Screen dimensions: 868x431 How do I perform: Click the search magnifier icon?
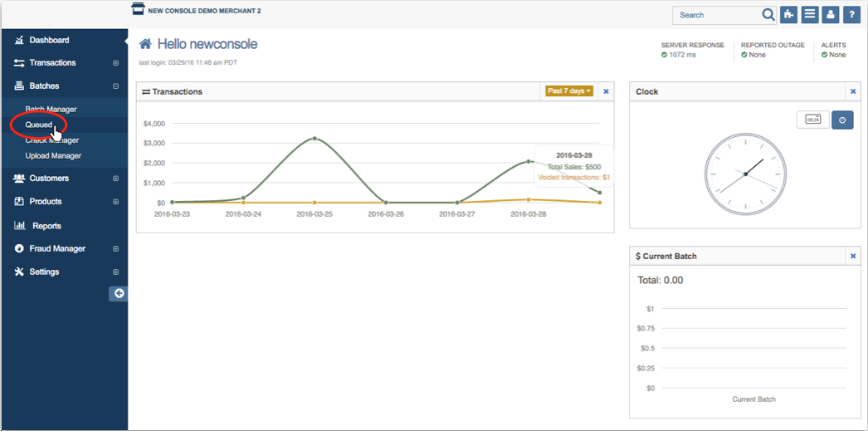768,15
